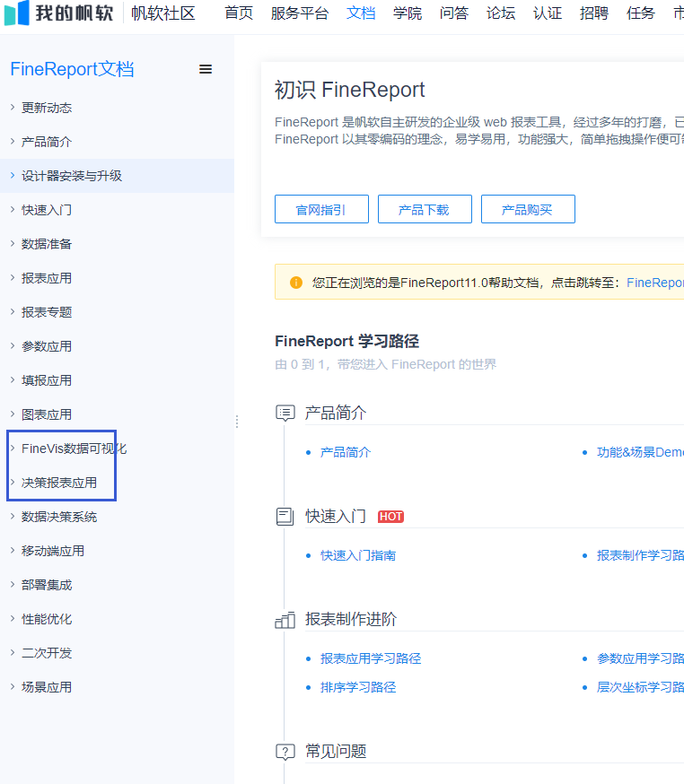Open 首页 in the top navigation

[239, 13]
